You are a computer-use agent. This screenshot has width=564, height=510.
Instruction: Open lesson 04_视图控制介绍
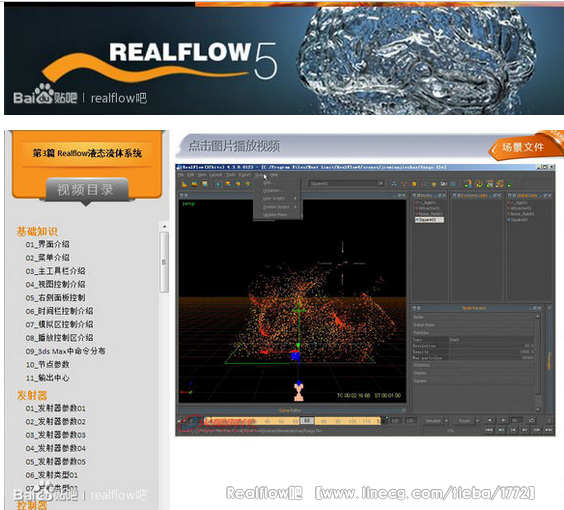click(55, 284)
